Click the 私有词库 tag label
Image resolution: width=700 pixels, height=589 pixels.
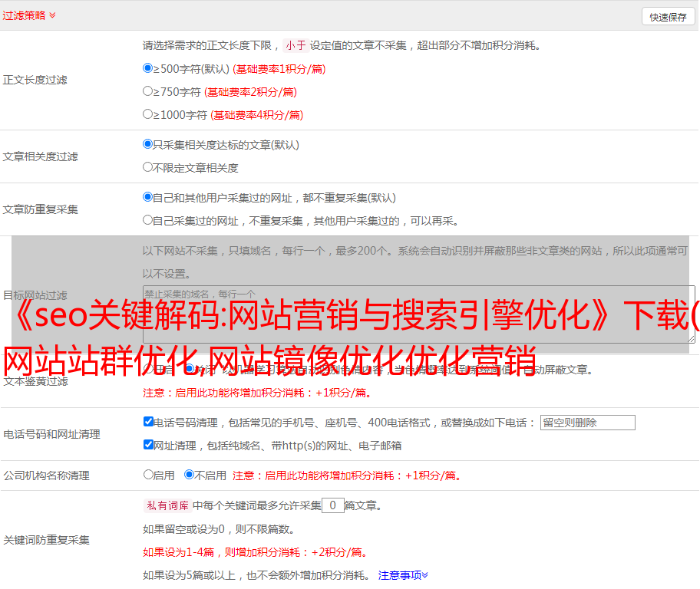(166, 505)
